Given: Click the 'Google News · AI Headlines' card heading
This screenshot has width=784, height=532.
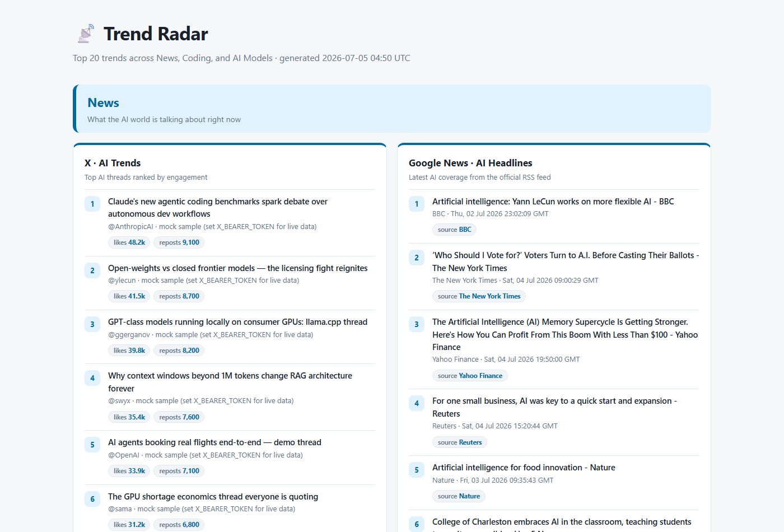Looking at the screenshot, I should point(470,163).
